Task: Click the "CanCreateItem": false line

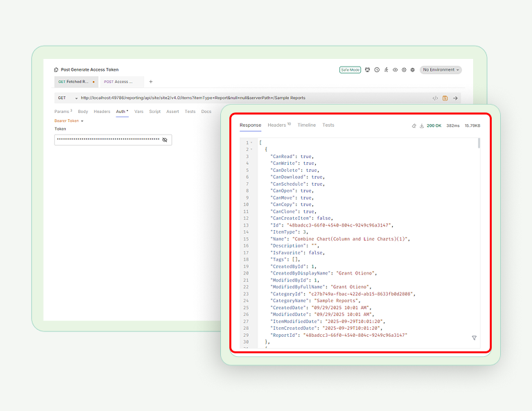Action: click(x=301, y=218)
